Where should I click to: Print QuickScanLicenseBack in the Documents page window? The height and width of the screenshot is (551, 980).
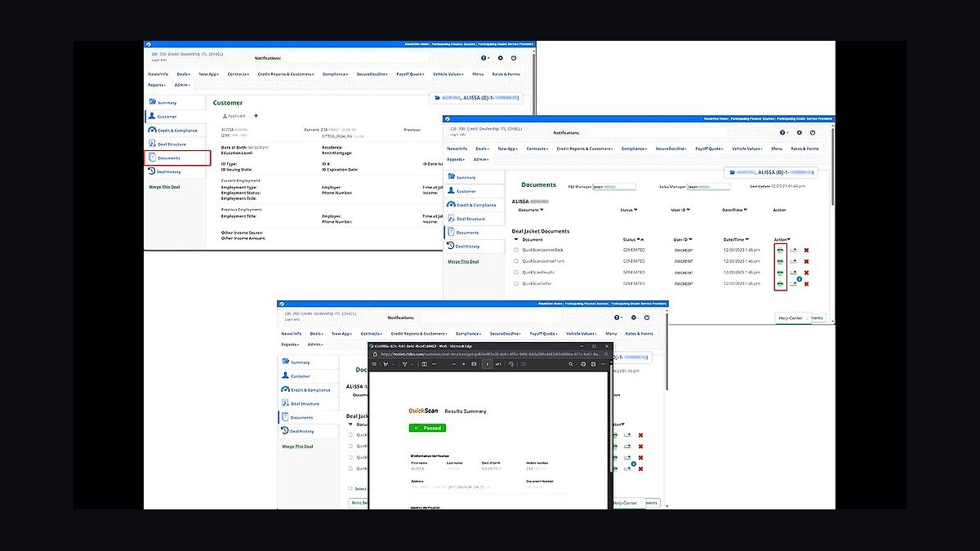pyautogui.click(x=780, y=250)
